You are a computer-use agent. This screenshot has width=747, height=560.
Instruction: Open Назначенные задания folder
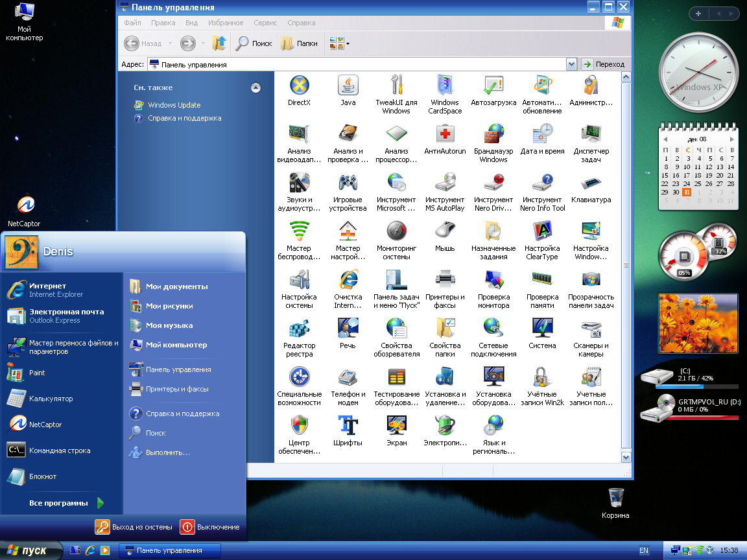[x=493, y=240]
